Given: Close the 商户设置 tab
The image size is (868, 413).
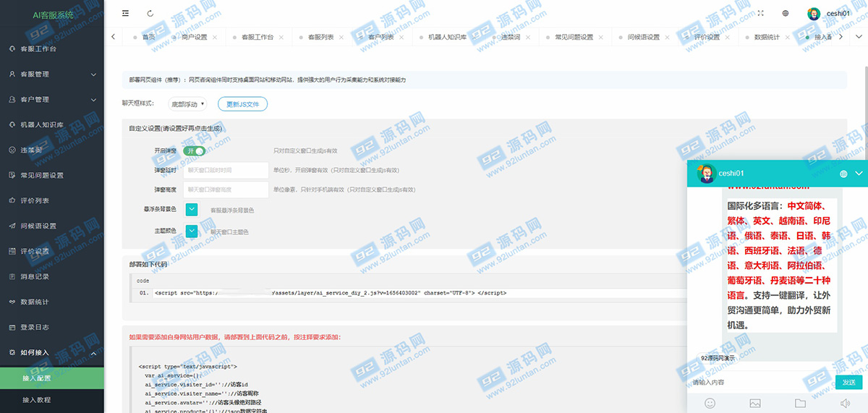Looking at the screenshot, I should tap(215, 37).
